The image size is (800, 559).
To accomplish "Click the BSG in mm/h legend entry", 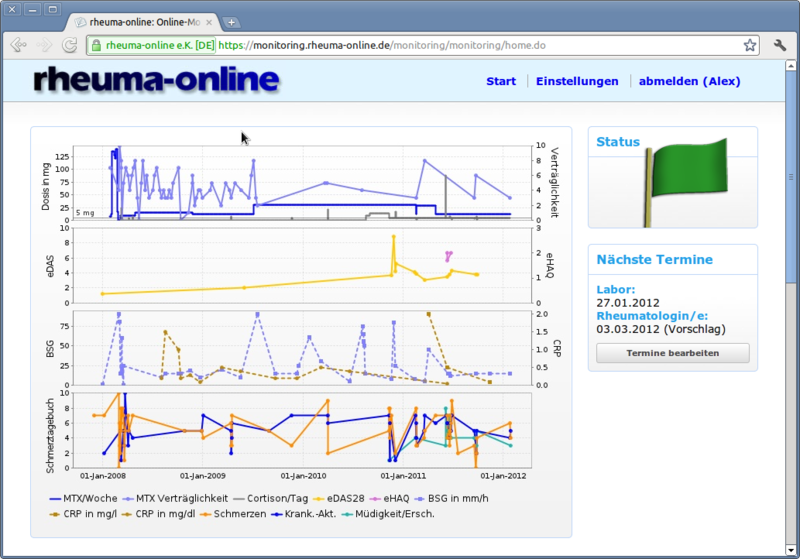I will tap(451, 498).
